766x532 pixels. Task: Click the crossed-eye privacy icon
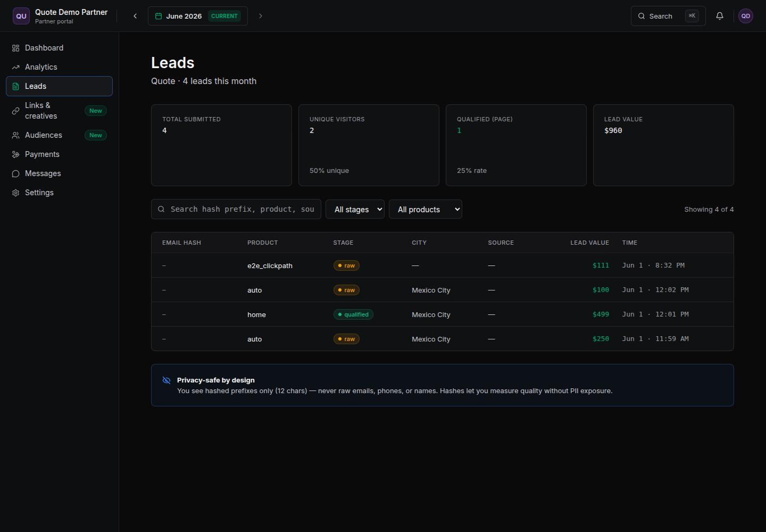tap(166, 380)
